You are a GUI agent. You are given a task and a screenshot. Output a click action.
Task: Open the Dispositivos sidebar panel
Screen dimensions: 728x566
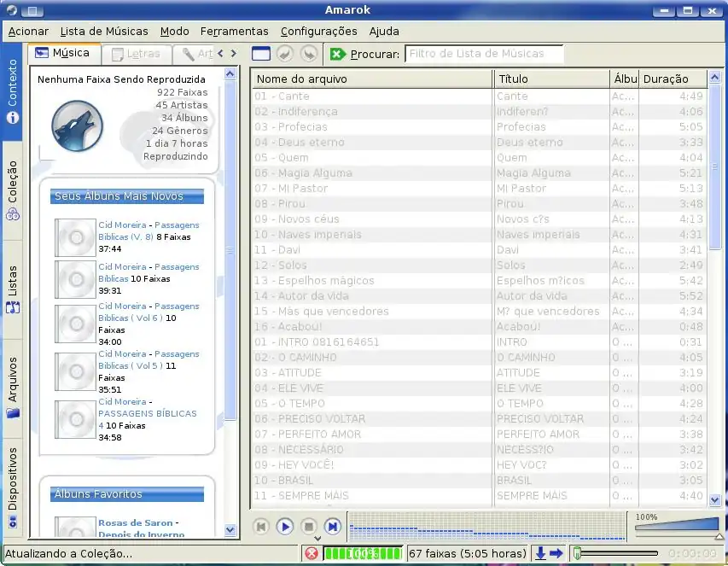click(x=13, y=487)
